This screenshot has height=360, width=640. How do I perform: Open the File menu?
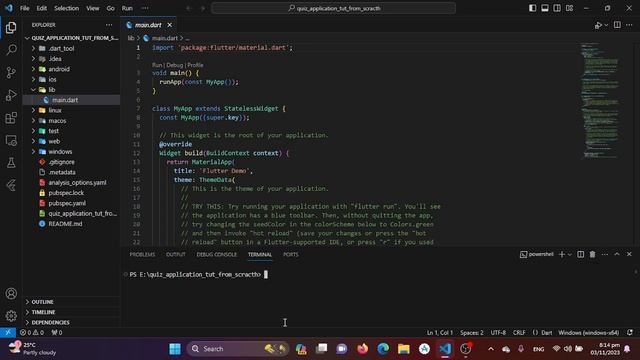pos(24,8)
